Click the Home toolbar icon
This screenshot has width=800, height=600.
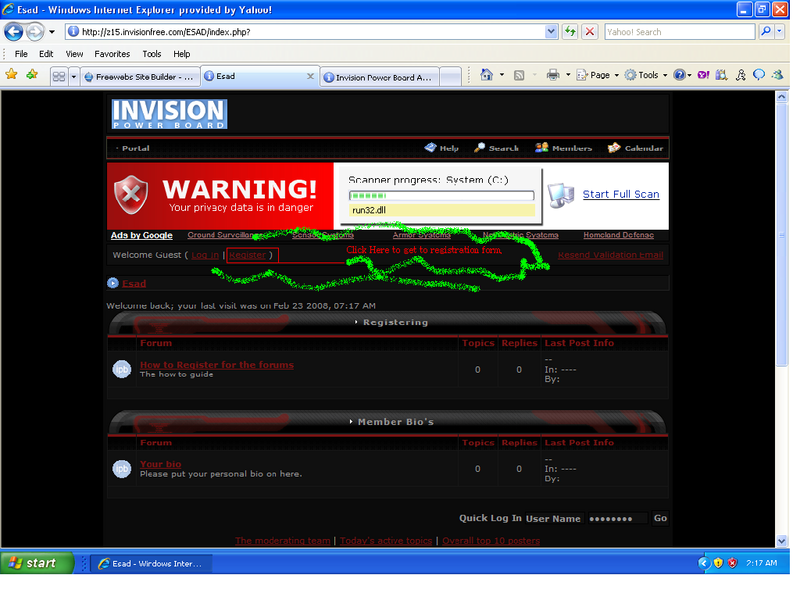tap(486, 75)
